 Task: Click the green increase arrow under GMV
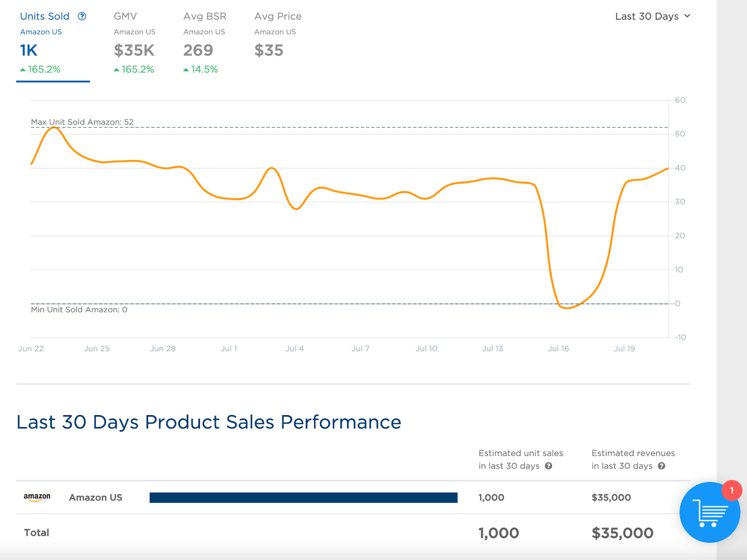(x=116, y=69)
